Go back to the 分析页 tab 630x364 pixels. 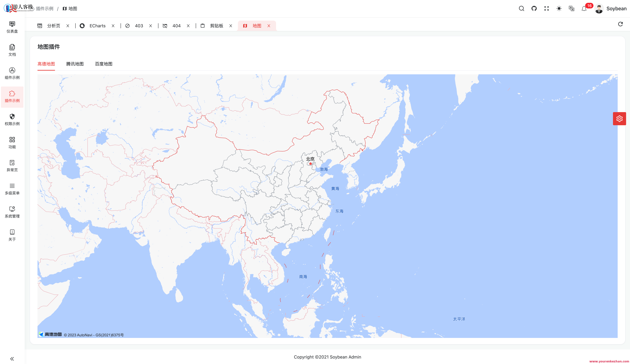coord(53,25)
